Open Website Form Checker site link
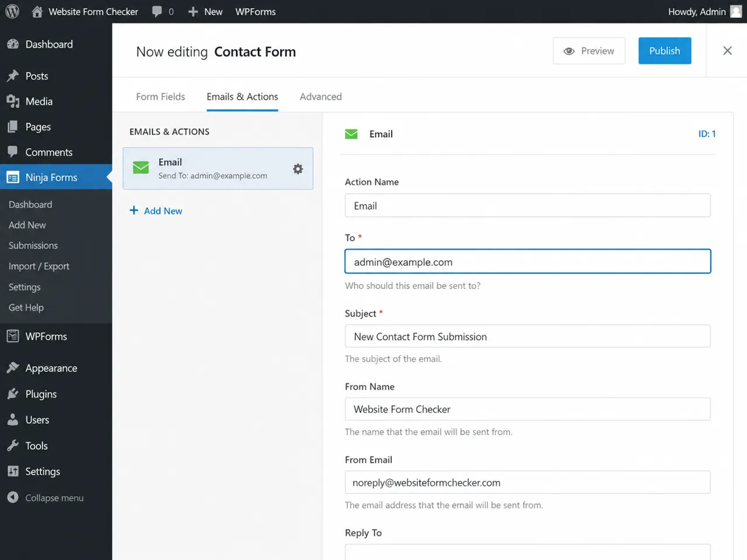 pos(93,12)
